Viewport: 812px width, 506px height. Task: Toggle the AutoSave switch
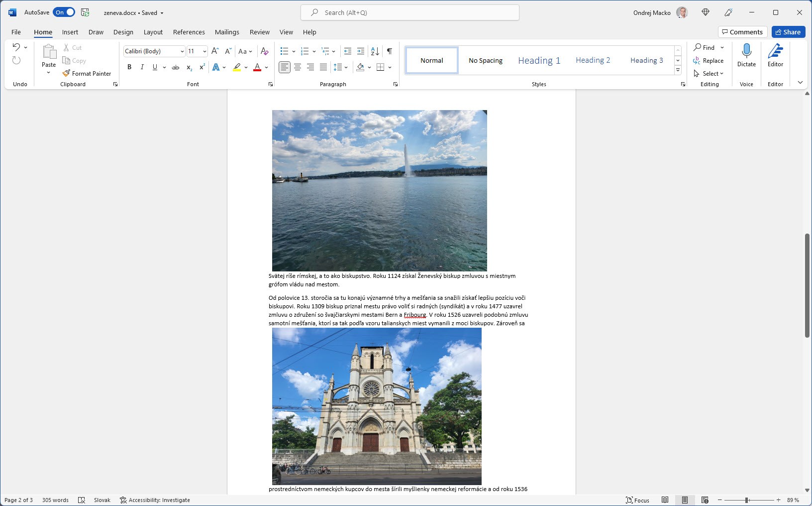64,12
